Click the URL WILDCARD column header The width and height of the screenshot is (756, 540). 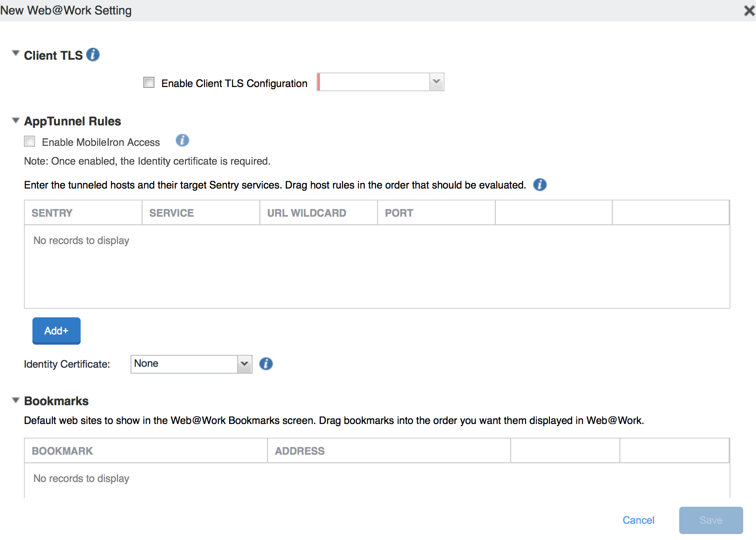319,212
